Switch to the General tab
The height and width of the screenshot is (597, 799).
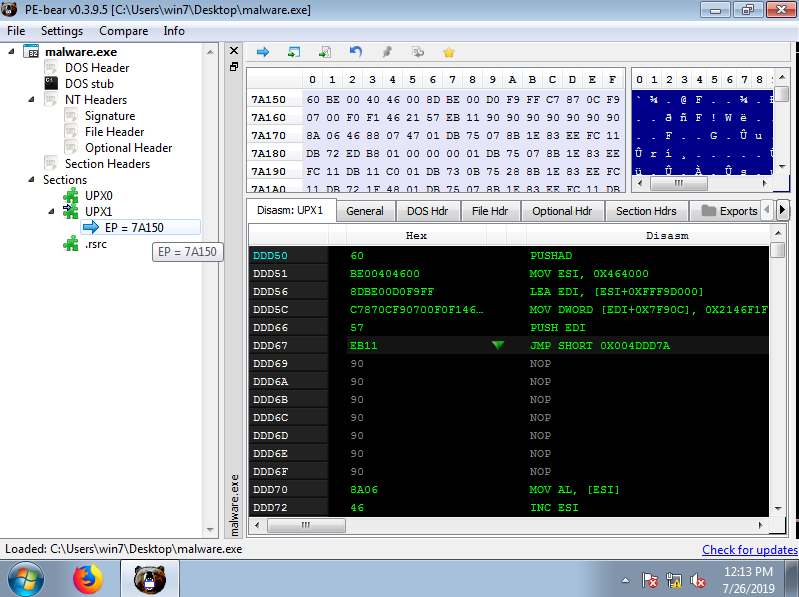click(365, 211)
